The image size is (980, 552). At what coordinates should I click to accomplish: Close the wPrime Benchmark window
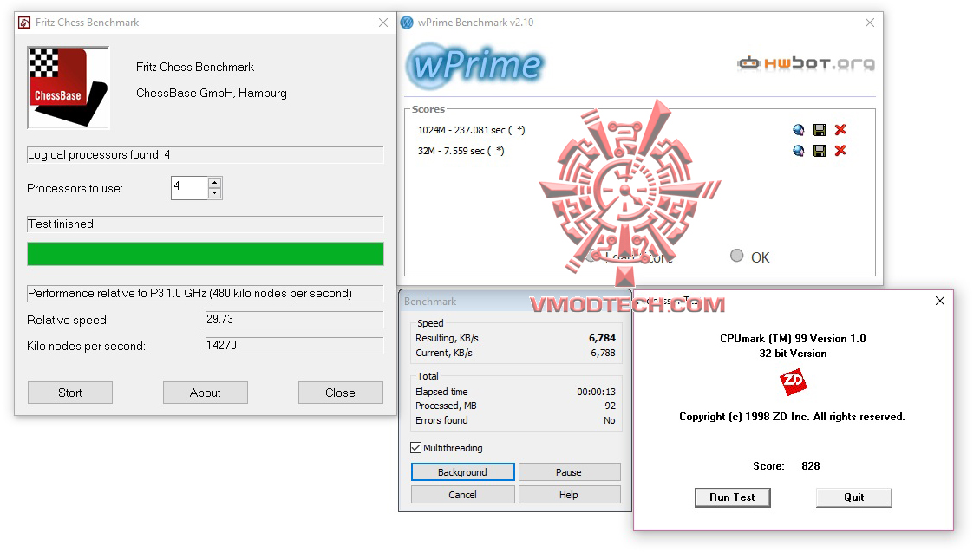point(869,23)
